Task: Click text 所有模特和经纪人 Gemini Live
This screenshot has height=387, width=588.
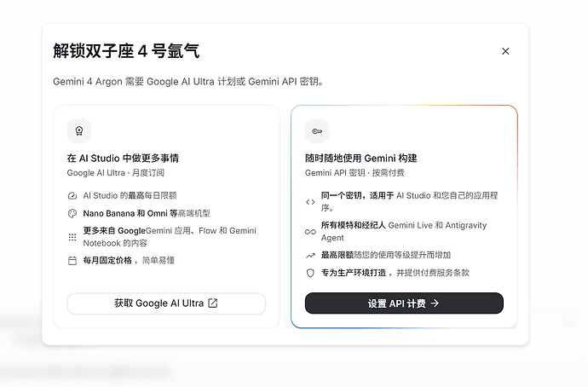Action: tap(404, 231)
